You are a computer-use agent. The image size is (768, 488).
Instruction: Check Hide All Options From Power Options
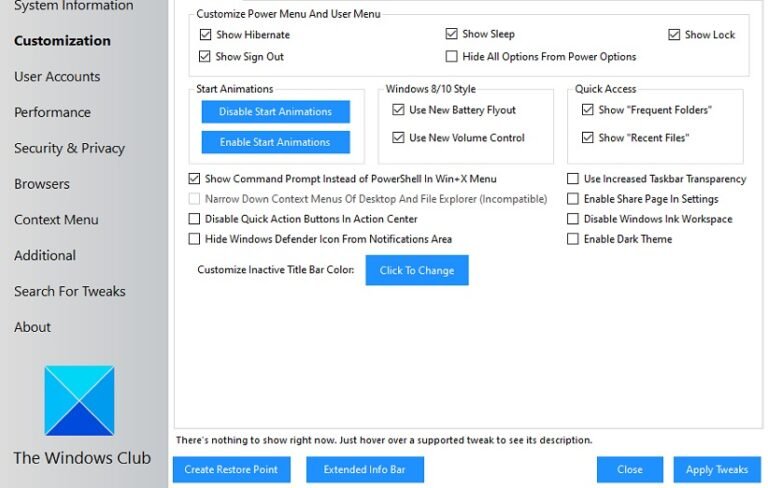452,57
